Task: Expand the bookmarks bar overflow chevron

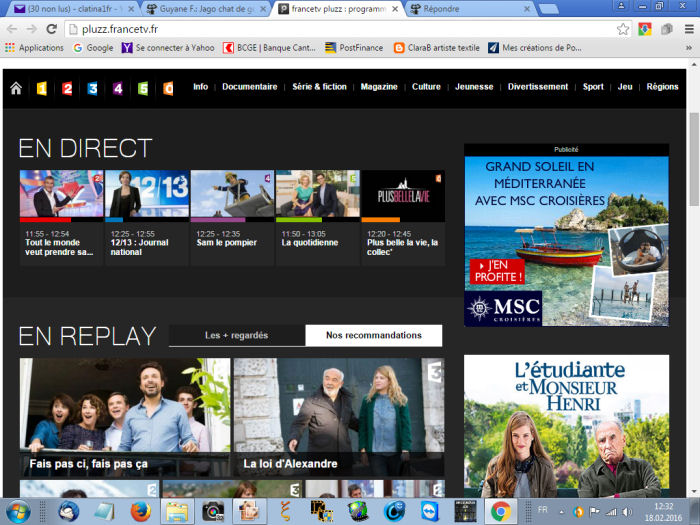Action: click(x=689, y=48)
